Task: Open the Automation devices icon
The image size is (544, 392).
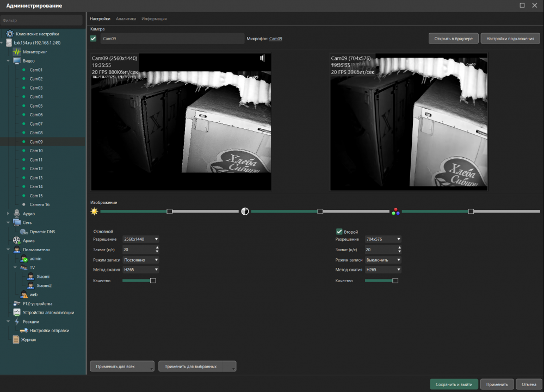Action: point(16,313)
